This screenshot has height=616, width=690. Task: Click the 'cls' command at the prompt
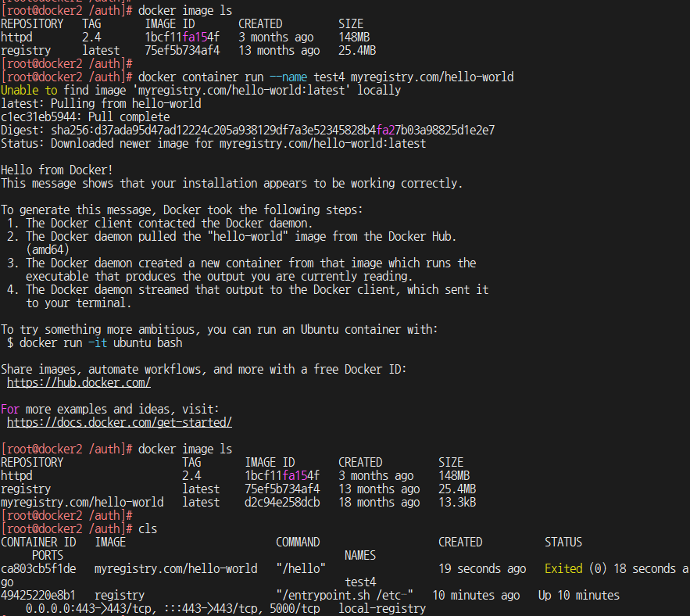point(148,528)
